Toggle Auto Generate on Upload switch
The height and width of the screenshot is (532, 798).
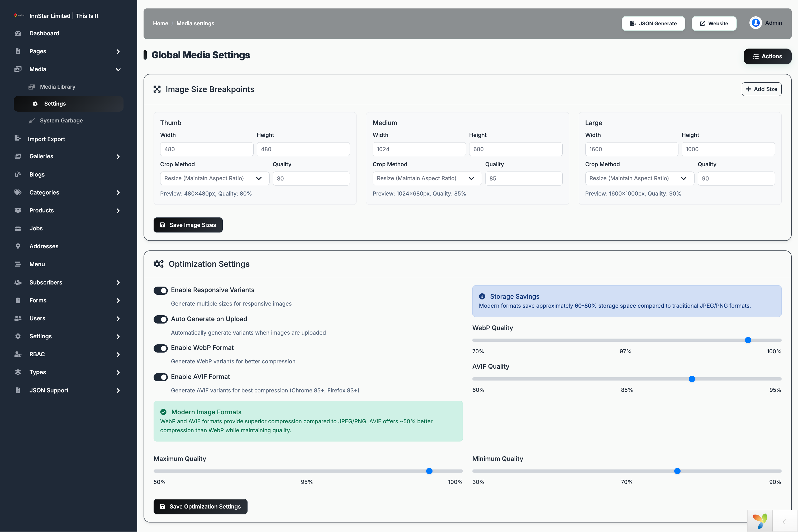pyautogui.click(x=160, y=319)
